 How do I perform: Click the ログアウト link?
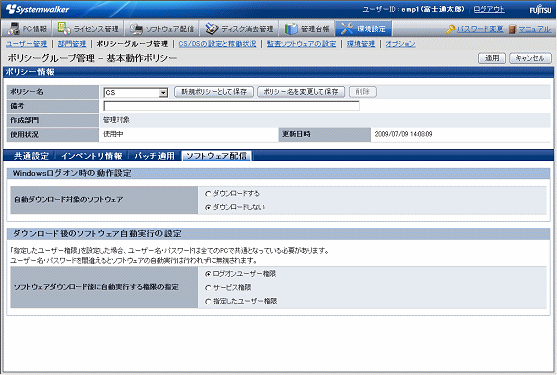coord(489,9)
